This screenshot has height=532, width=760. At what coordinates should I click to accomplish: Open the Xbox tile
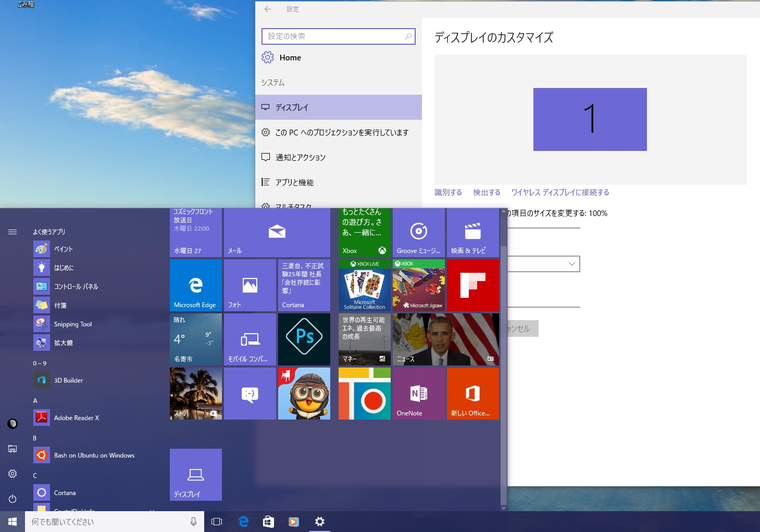tap(365, 233)
